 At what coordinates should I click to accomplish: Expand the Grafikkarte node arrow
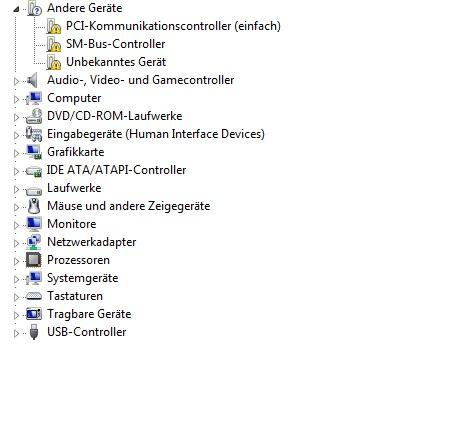coord(16,153)
